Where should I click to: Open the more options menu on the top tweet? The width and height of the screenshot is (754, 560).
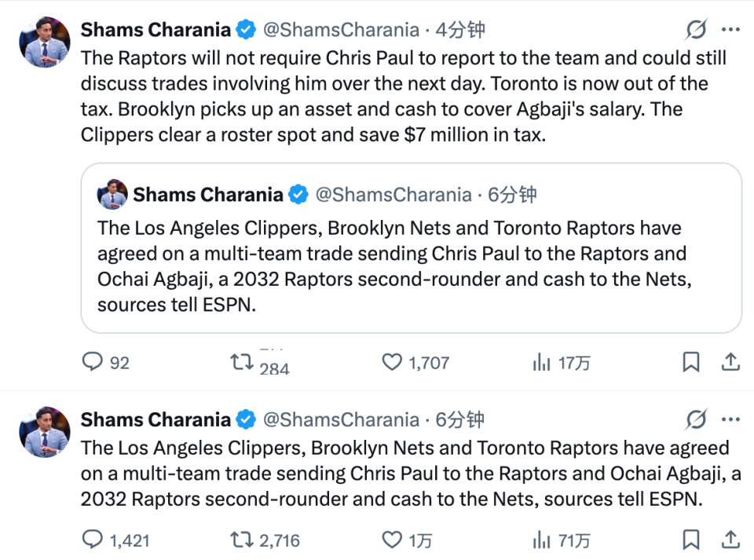pos(730,30)
